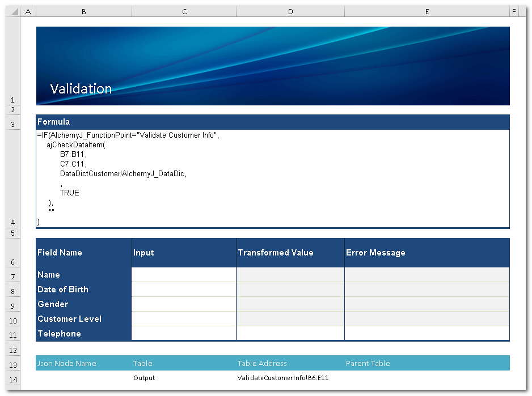
Task: Click Transformed Value cell for Name
Action: pos(290,275)
